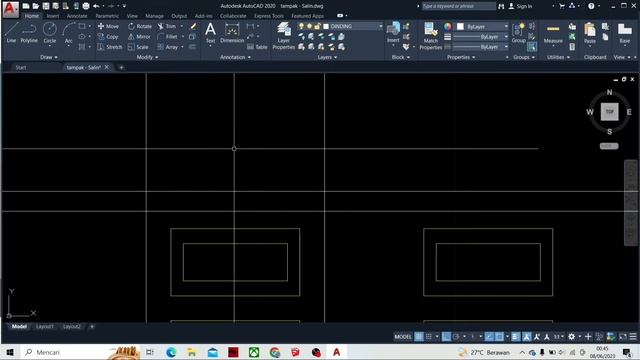Click the Array command
This screenshot has width=640, height=360.
pos(168,47)
